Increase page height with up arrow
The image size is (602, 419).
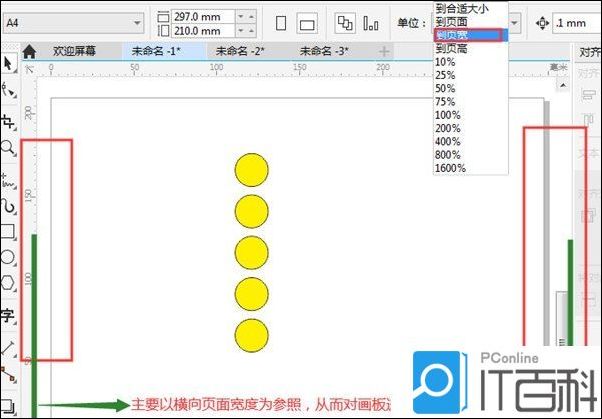pyautogui.click(x=251, y=31)
